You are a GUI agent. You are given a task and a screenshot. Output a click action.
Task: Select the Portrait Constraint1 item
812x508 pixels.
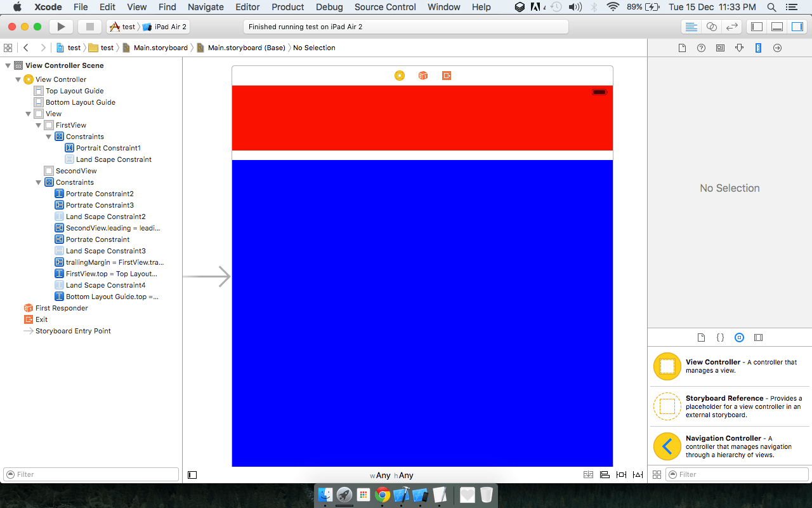[x=103, y=148]
